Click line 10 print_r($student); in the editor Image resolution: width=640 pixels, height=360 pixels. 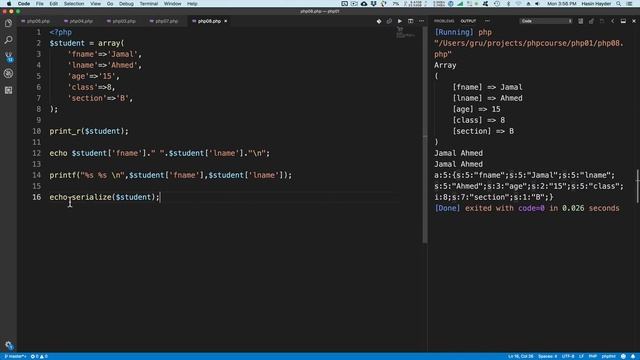click(89, 131)
